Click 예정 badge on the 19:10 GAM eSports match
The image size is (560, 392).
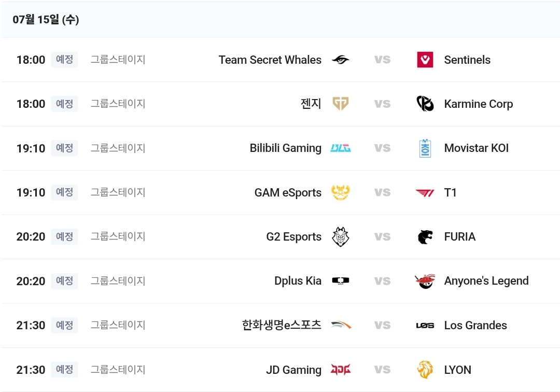(65, 192)
